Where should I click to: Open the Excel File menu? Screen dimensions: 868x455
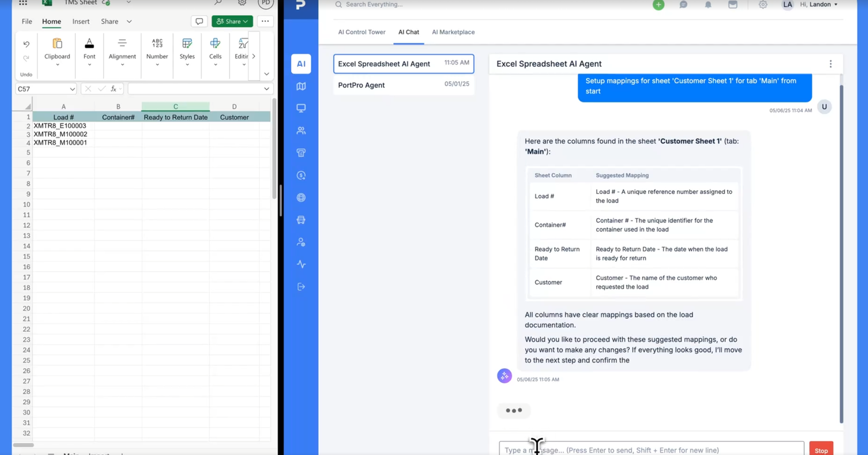(27, 22)
